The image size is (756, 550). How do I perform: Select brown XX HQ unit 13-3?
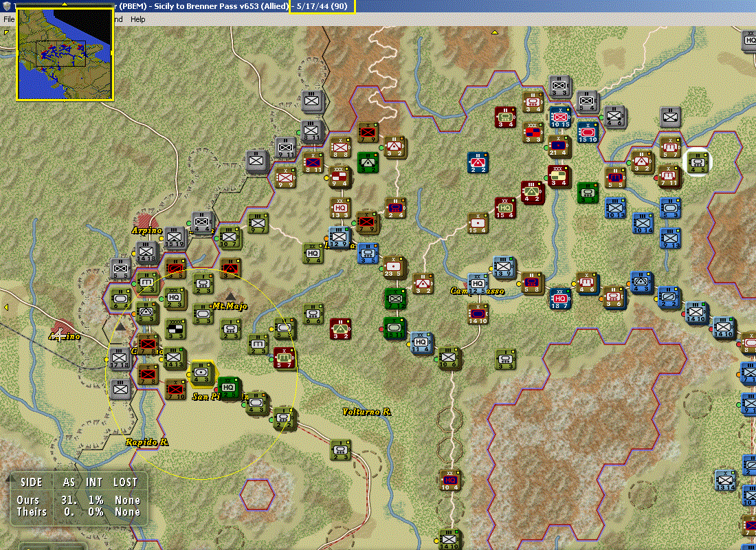coord(340,208)
